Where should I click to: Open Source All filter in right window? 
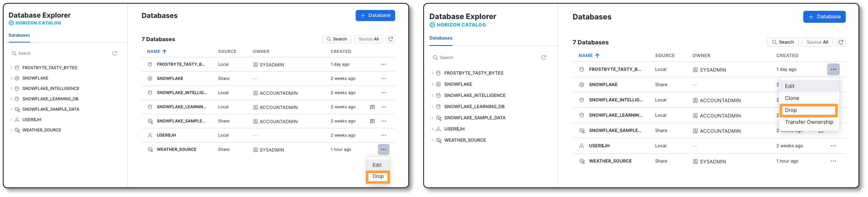[x=817, y=42]
